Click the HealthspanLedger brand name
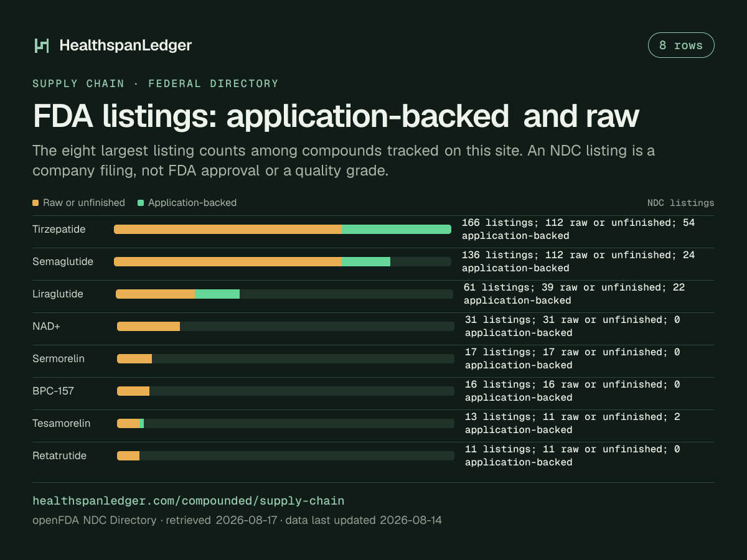The width and height of the screenshot is (747, 560). click(126, 45)
